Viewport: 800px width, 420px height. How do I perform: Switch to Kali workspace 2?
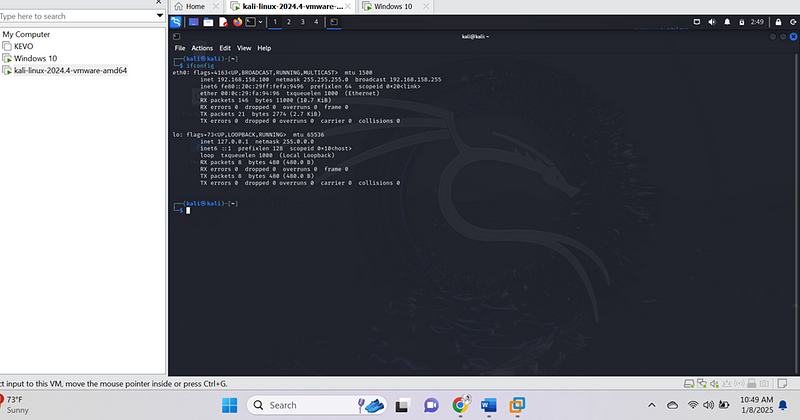coord(289,22)
